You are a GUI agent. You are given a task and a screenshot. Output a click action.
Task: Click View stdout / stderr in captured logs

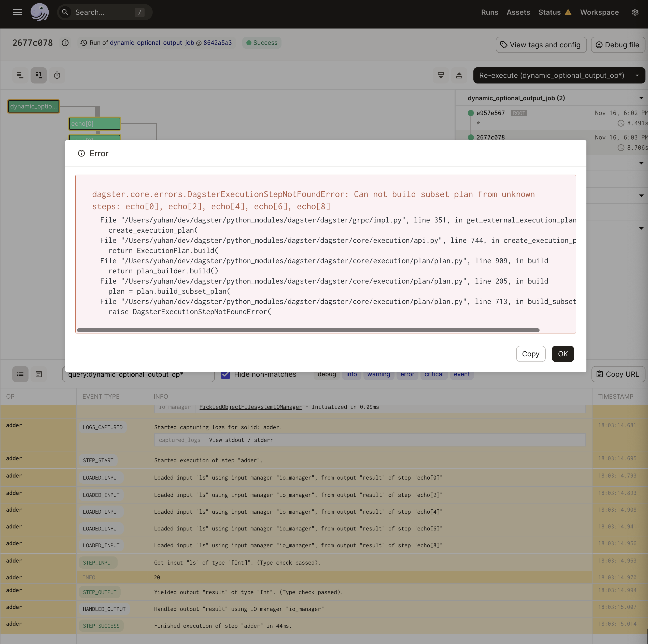tap(241, 440)
